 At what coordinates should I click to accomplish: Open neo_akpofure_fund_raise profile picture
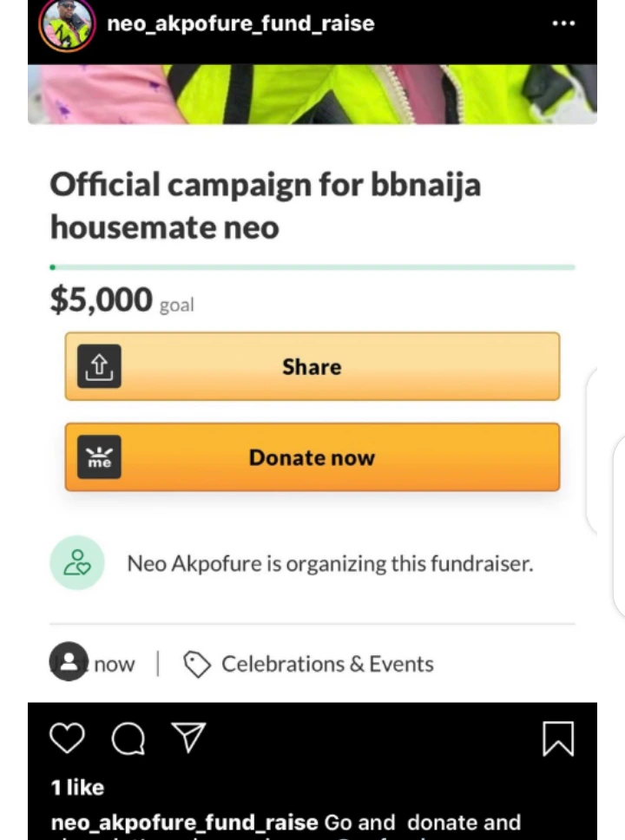[x=67, y=24]
